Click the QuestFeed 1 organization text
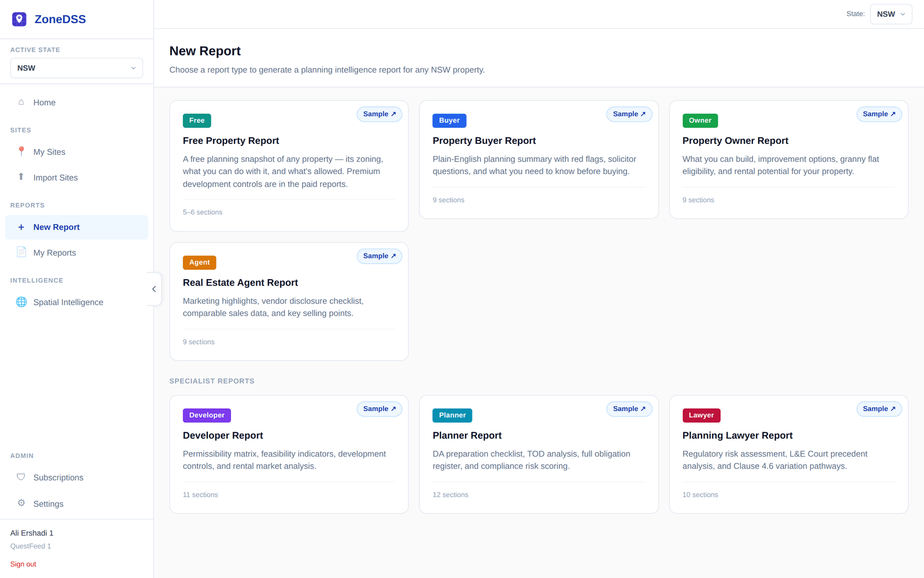This screenshot has width=924, height=578. click(x=31, y=546)
